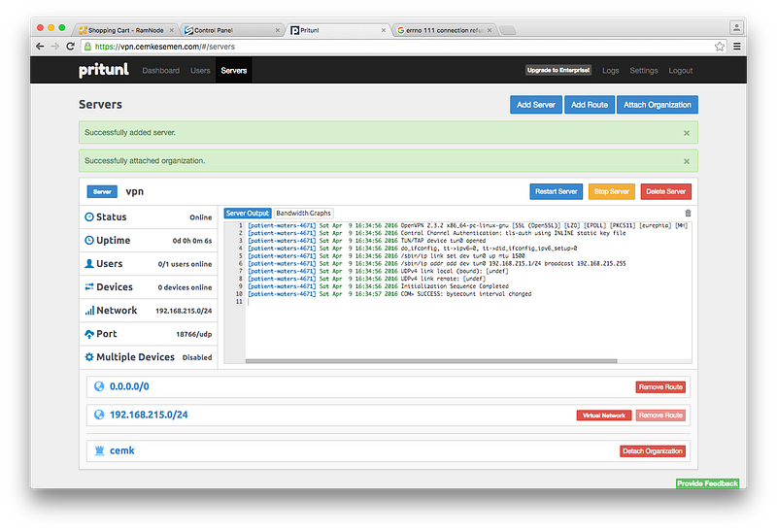
Task: Click the Devices arrows icon
Action: pyautogui.click(x=89, y=286)
